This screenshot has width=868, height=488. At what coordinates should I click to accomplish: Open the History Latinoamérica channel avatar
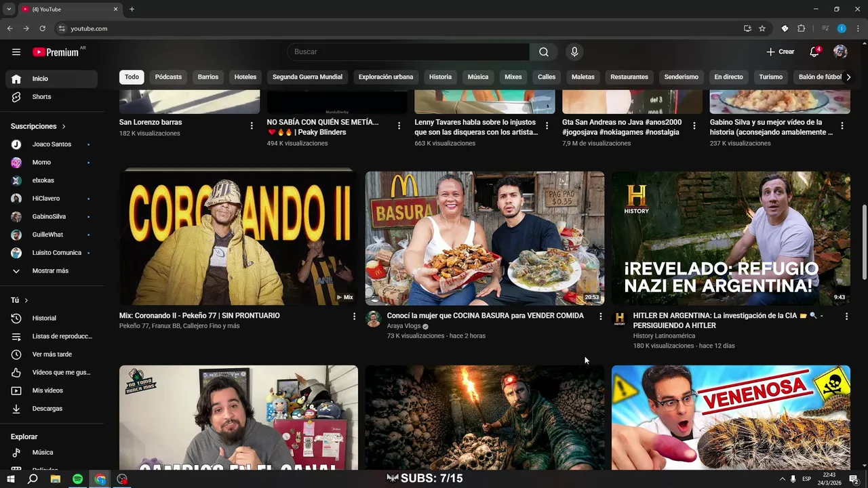tap(620, 319)
